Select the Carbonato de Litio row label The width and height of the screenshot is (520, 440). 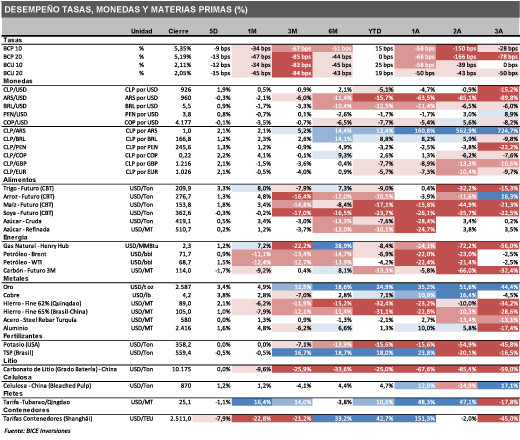(x=60, y=369)
